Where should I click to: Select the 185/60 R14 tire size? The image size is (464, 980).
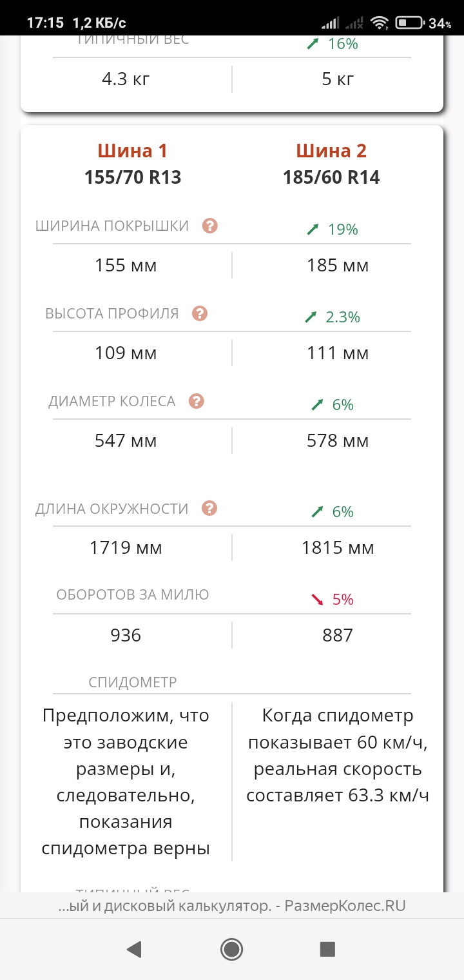(331, 177)
